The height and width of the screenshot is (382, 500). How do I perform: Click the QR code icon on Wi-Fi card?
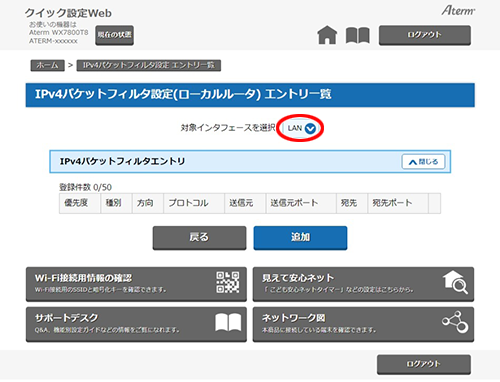[227, 282]
